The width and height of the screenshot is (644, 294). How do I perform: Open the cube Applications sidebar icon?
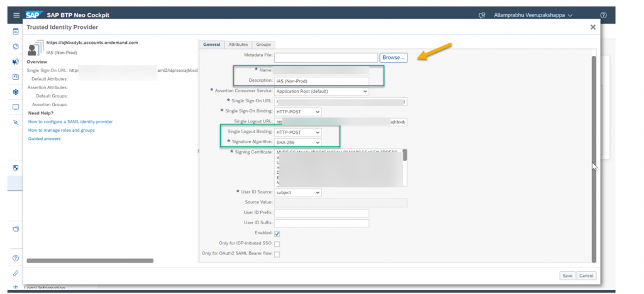tap(16, 46)
